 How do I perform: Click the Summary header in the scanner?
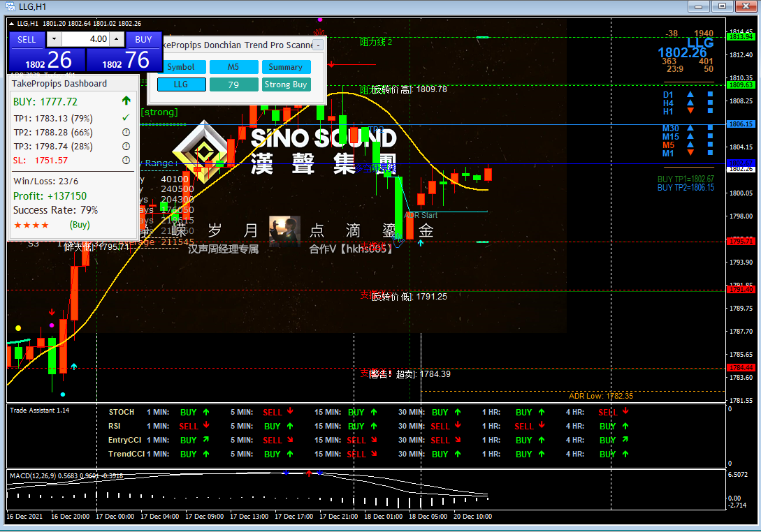coord(286,67)
